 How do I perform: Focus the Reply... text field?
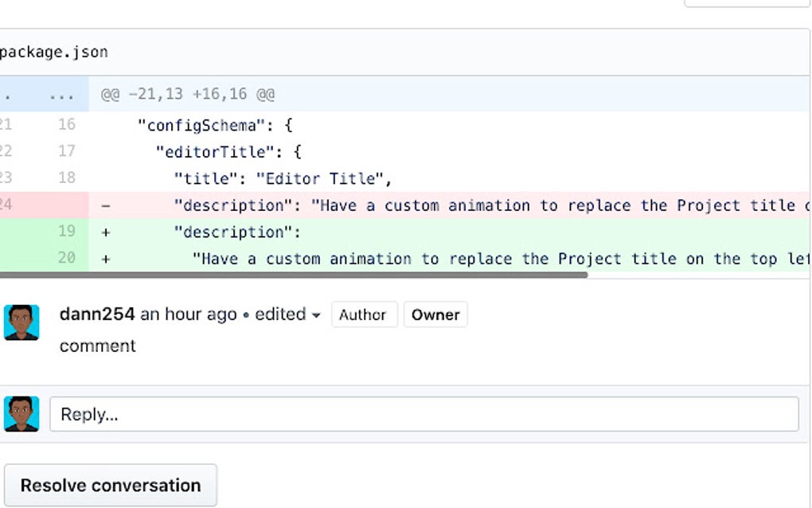pyautogui.click(x=424, y=414)
